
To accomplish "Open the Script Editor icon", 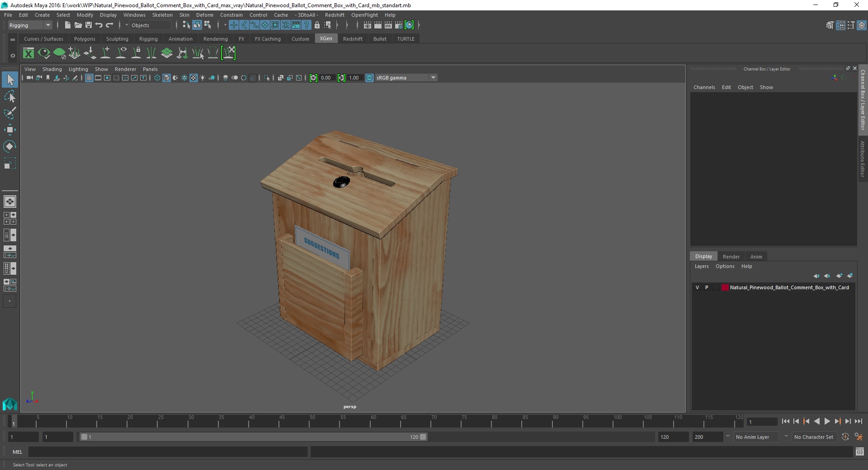I will [x=860, y=451].
